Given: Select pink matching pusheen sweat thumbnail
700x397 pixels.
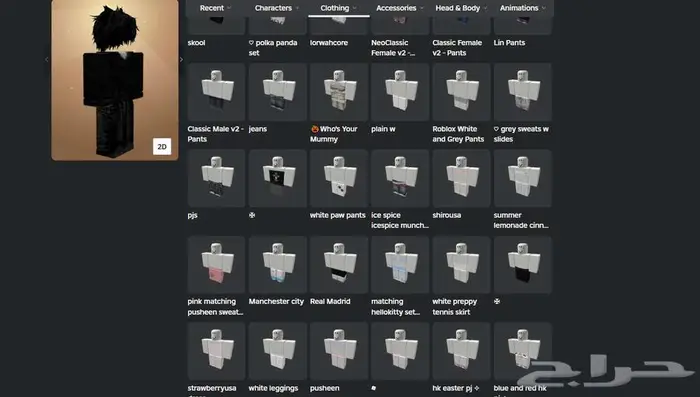Looking at the screenshot, I should pos(217,265).
